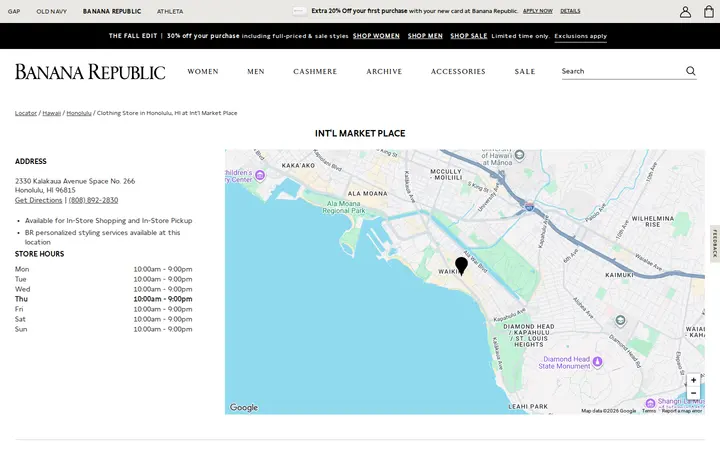
Task: Switch to Athleta brand tab
Action: (x=170, y=11)
